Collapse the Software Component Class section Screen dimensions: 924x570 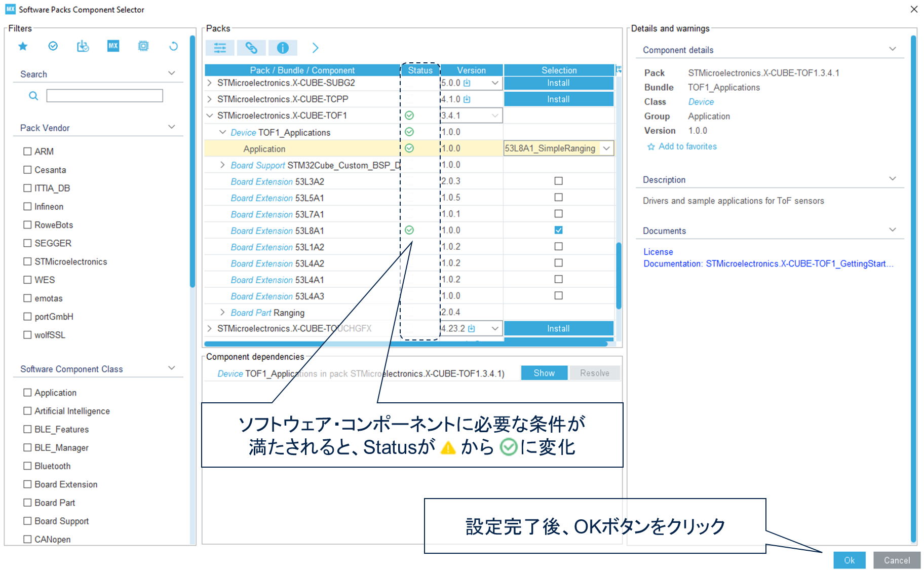point(172,368)
